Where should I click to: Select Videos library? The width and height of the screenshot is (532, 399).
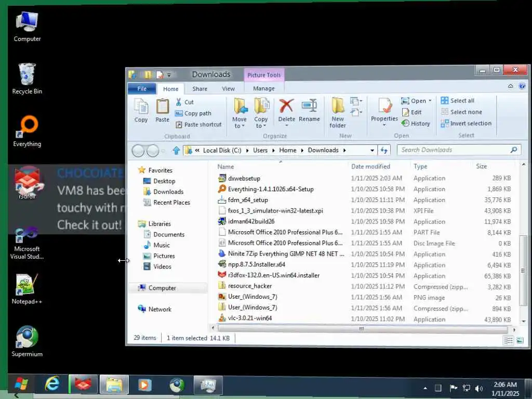(157, 267)
